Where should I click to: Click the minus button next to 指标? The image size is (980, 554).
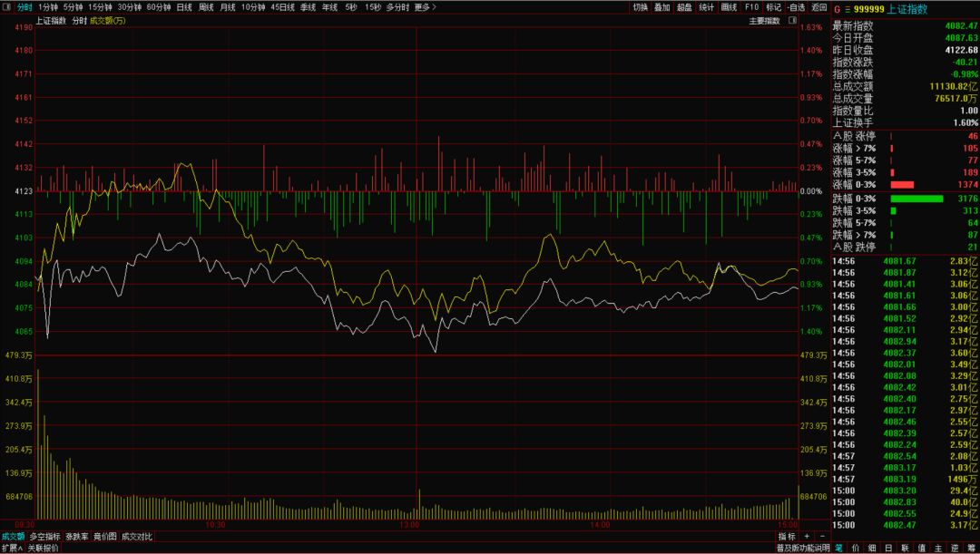tap(820, 537)
